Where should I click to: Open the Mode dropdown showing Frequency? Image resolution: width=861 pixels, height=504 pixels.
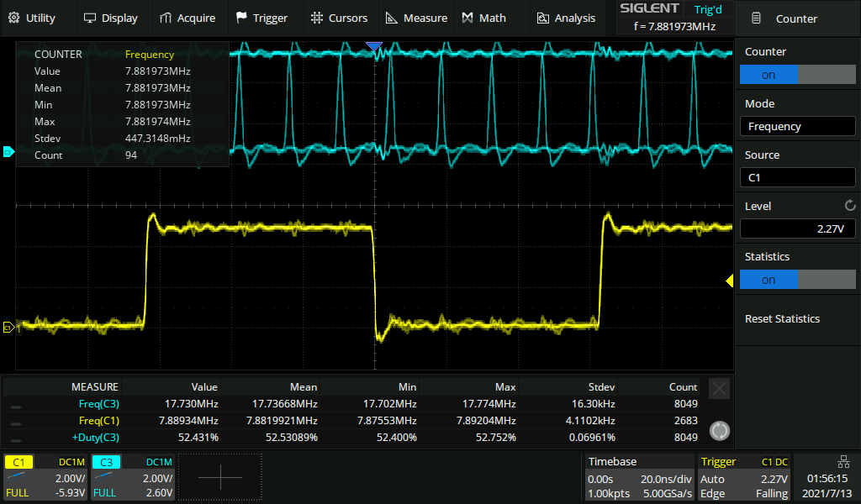click(x=797, y=126)
